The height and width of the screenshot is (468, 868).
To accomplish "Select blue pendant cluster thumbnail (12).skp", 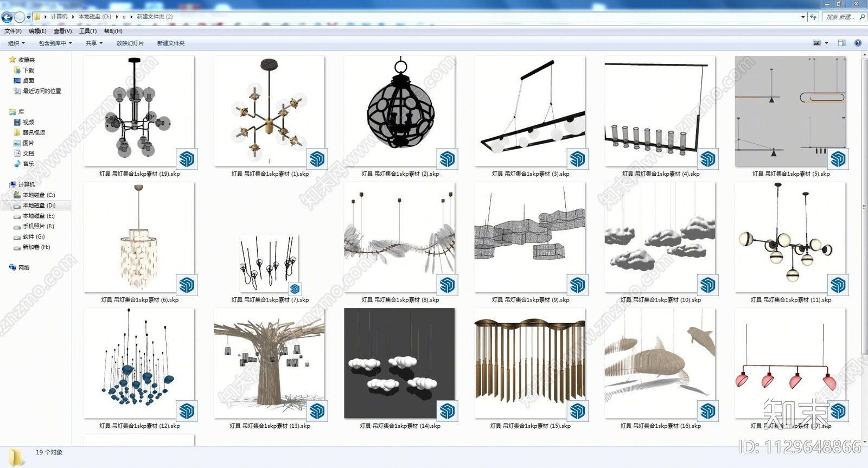I will pyautogui.click(x=139, y=363).
